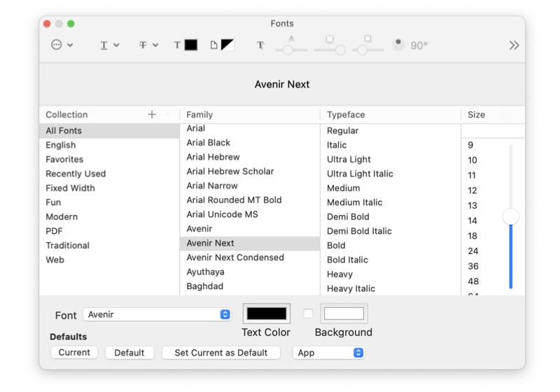
Task: Click the black Text Color well
Action: 267,314
